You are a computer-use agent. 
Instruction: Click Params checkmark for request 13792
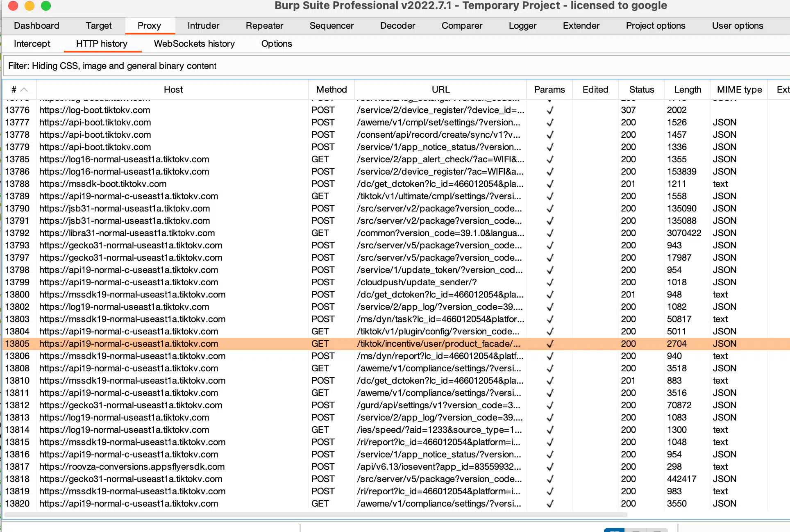point(550,233)
